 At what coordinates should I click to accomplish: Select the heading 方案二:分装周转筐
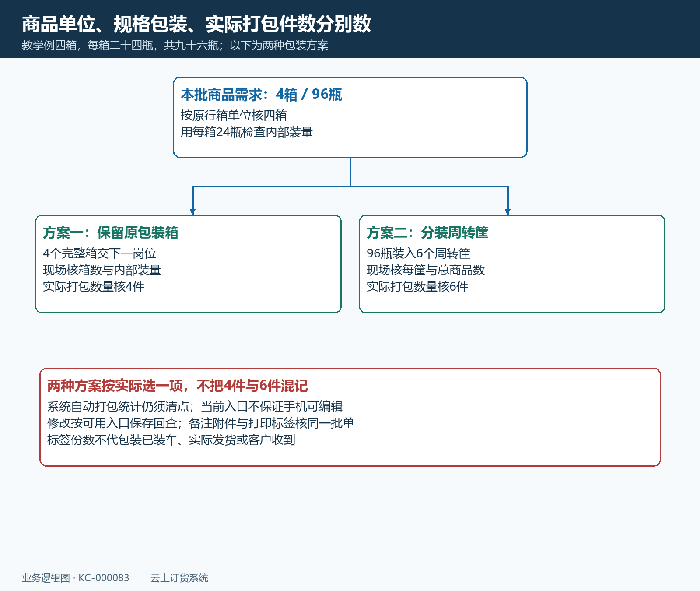[x=427, y=233]
